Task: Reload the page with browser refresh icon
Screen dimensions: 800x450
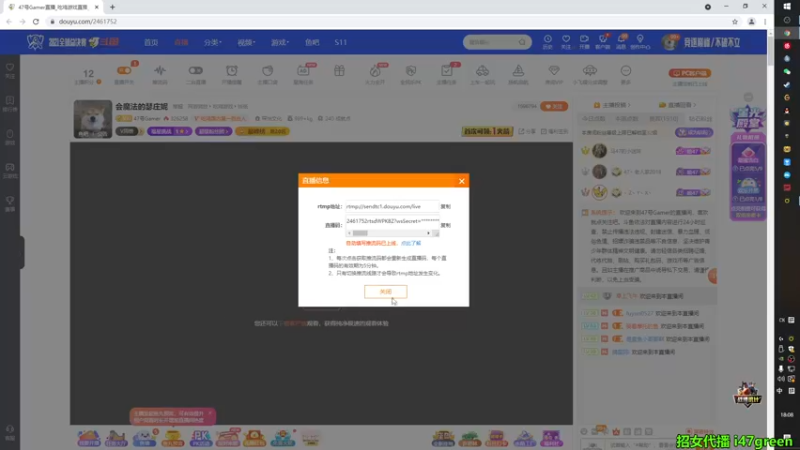Action: point(36,21)
